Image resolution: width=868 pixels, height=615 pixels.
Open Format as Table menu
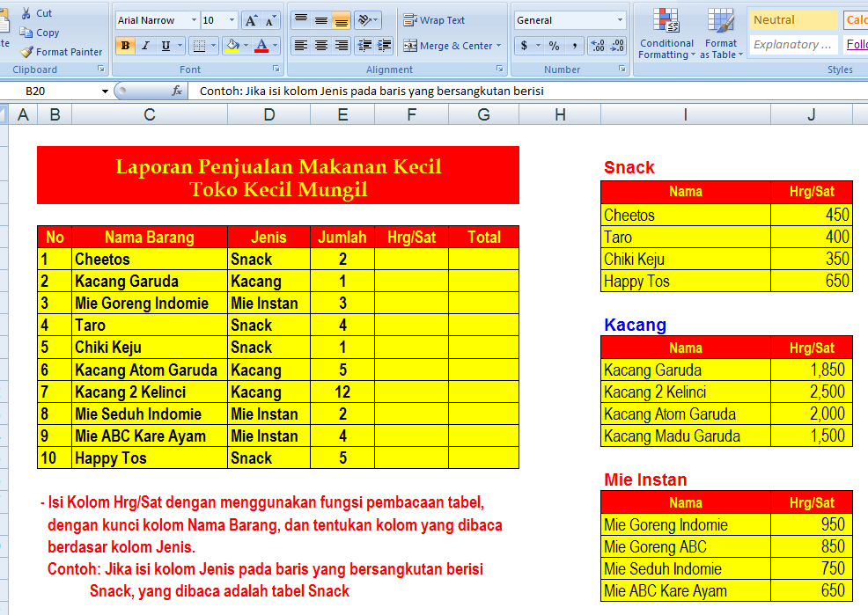721,33
